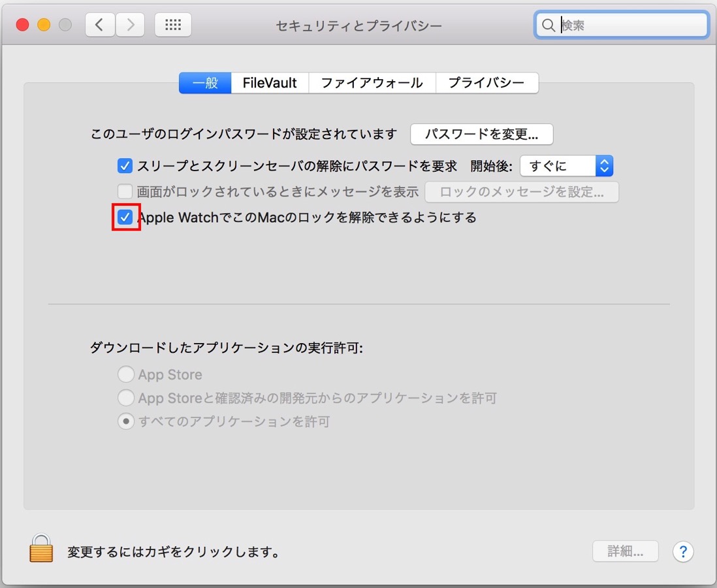Go forward with the right chevron button
The height and width of the screenshot is (588, 717).
pyautogui.click(x=131, y=25)
